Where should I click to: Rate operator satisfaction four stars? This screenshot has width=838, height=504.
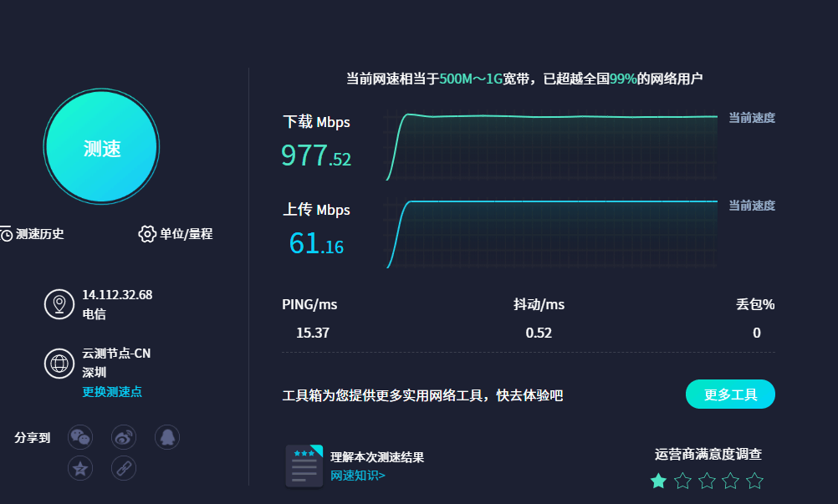click(x=731, y=481)
